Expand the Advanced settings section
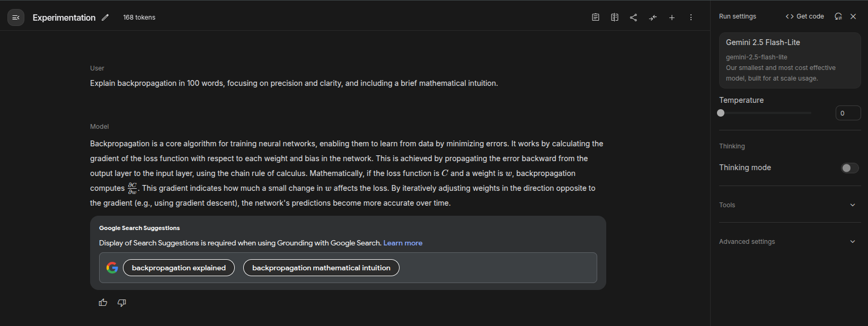Screen dimensions: 868x326 (790, 242)
